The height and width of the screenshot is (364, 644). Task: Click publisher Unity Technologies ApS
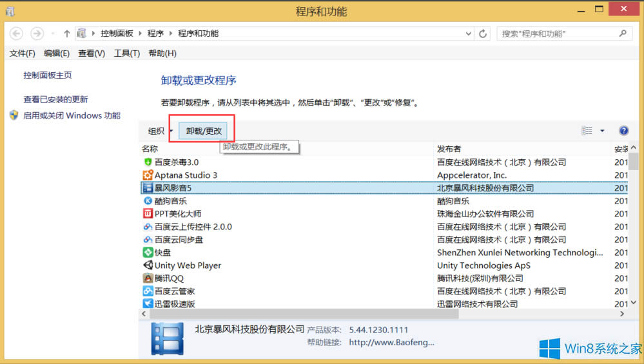(484, 265)
